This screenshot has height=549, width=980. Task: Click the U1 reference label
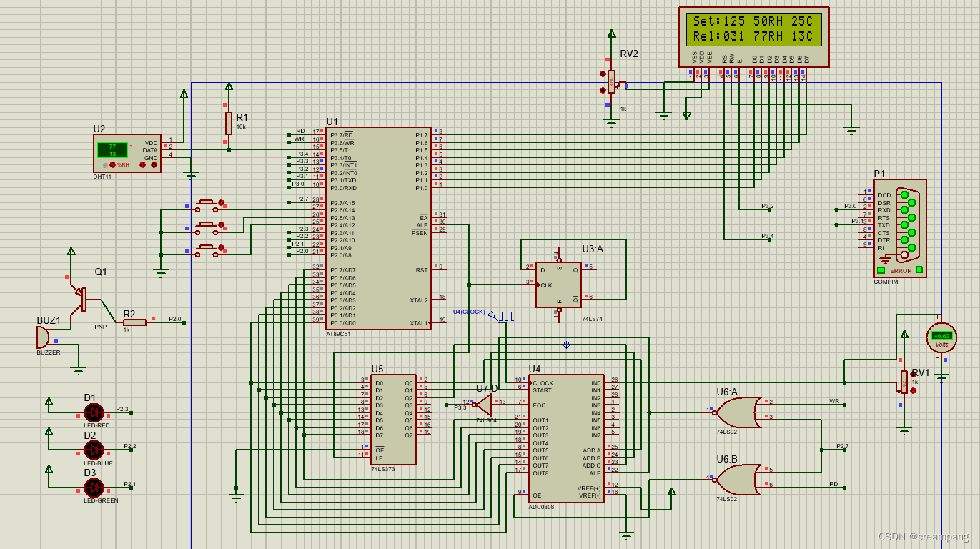click(332, 122)
